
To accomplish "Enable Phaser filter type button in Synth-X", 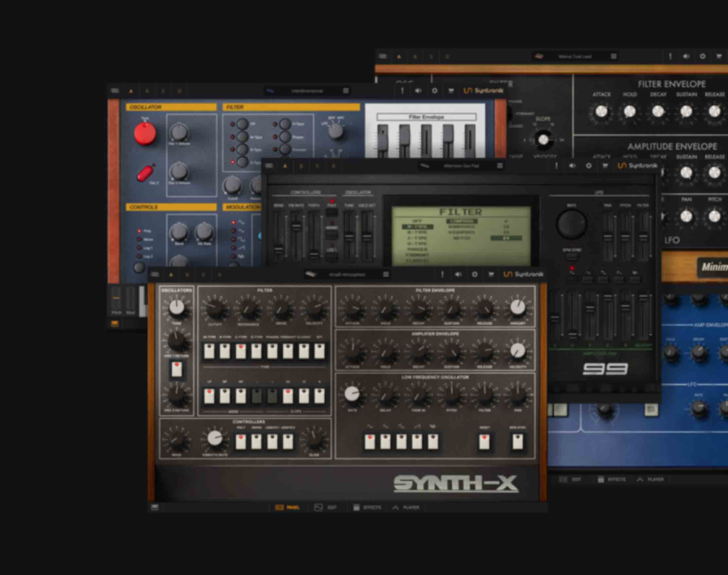I will coord(272,351).
